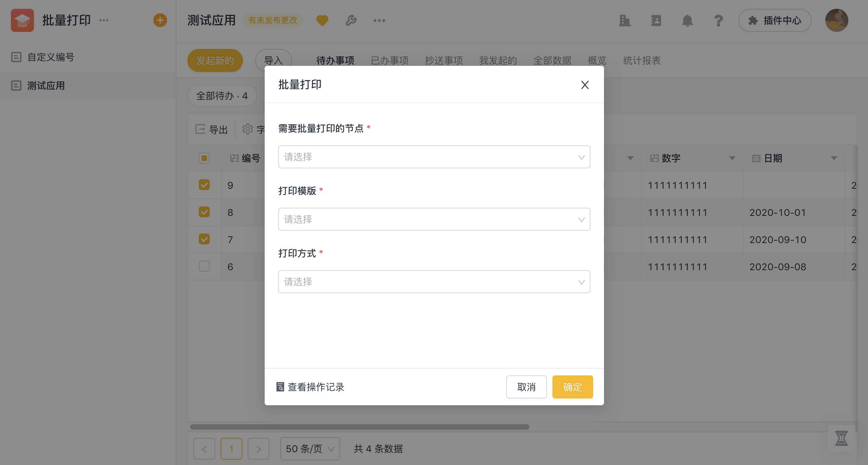Switch to the 抄送事项 tab
Screen dimensions: 868x465
click(444, 60)
